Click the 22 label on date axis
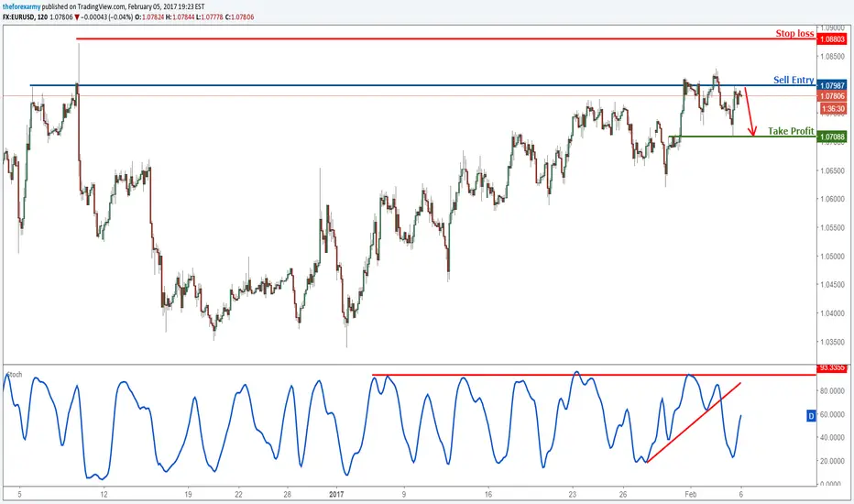This screenshot has width=854, height=504. coord(238,495)
